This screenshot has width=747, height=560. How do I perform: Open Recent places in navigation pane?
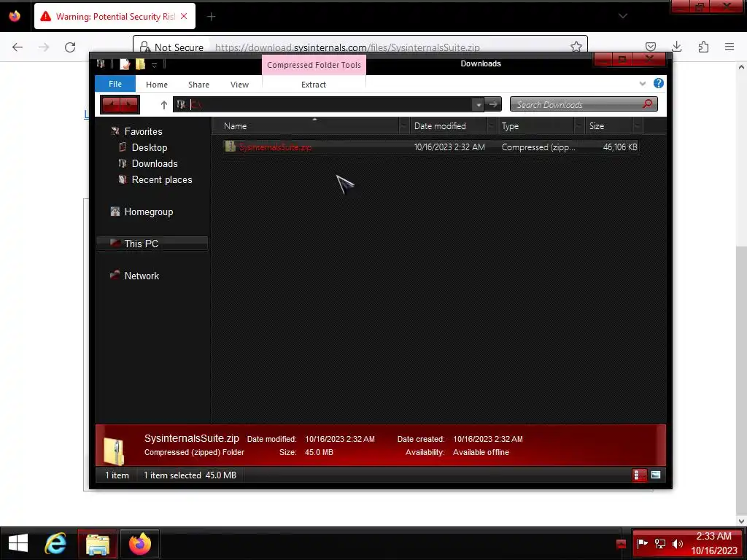(x=162, y=180)
